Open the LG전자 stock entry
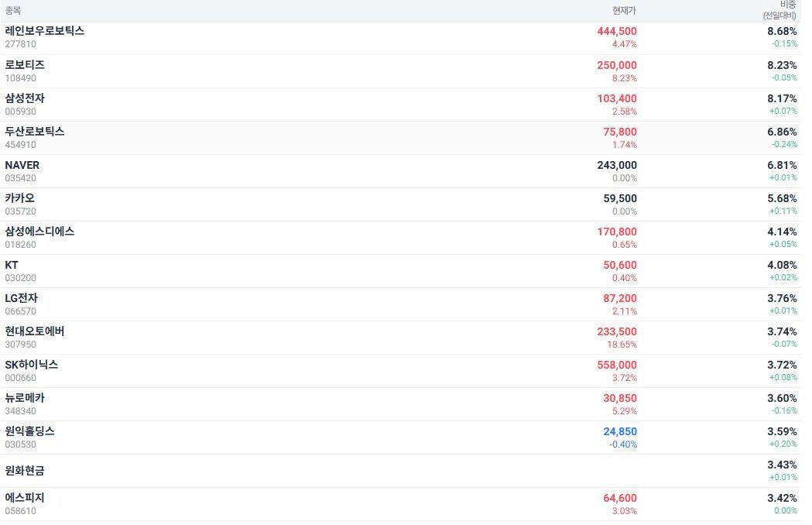This screenshot has height=525, width=812. [x=21, y=298]
